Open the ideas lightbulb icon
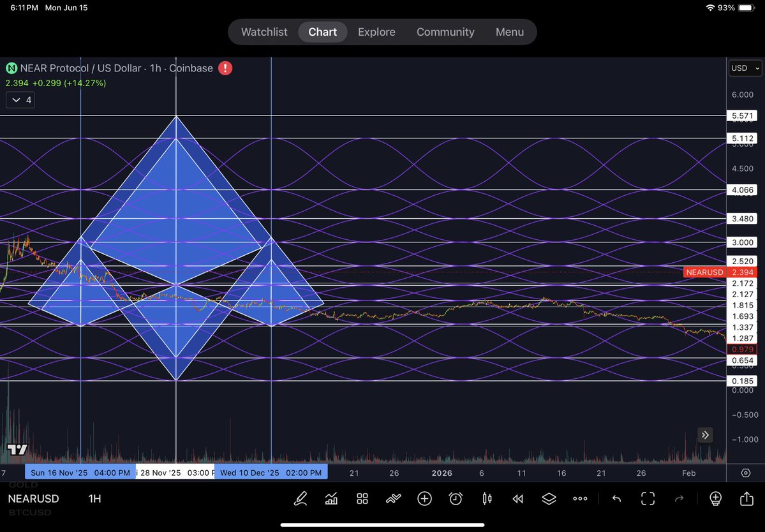This screenshot has height=532, width=765. click(715, 498)
